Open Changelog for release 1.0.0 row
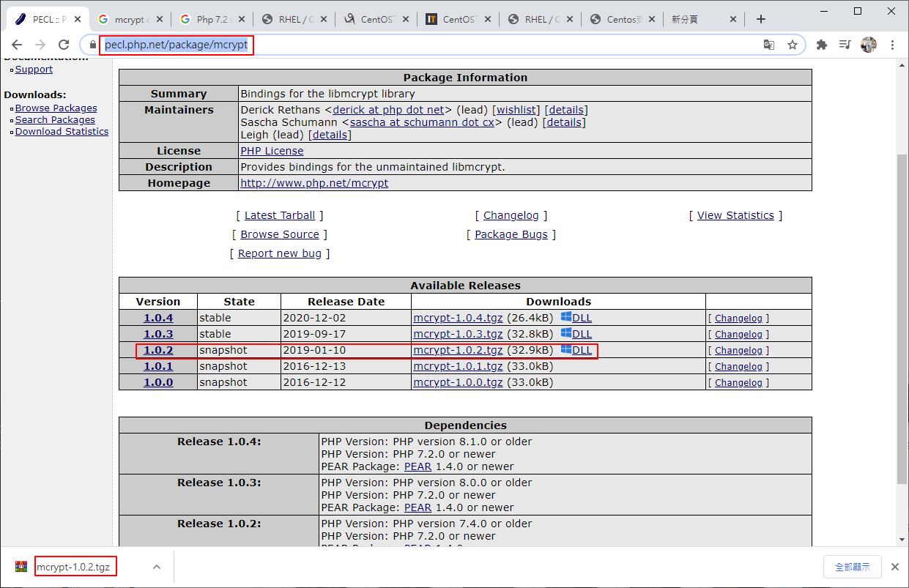 pos(738,383)
